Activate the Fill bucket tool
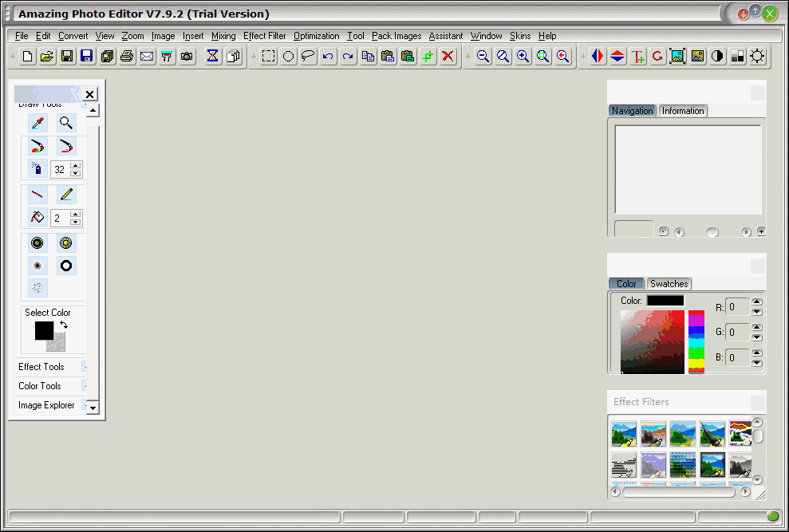The width and height of the screenshot is (789, 532). 37,218
